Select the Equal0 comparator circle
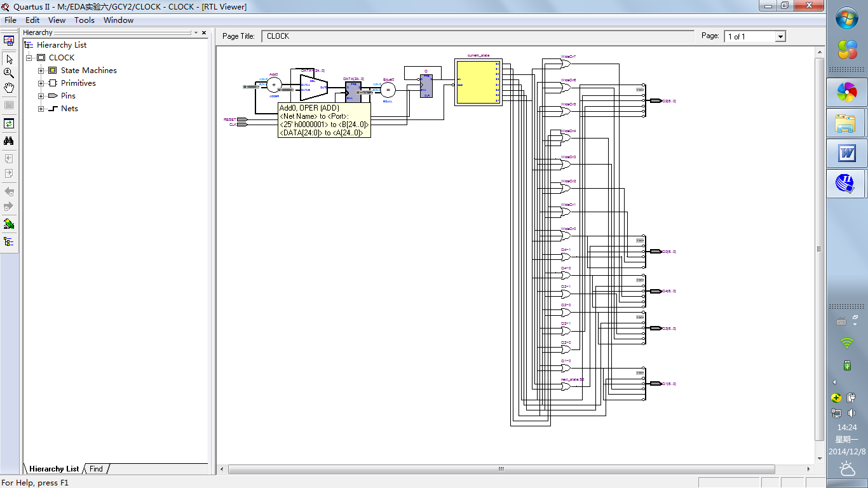This screenshot has width=868, height=488. 388,90
